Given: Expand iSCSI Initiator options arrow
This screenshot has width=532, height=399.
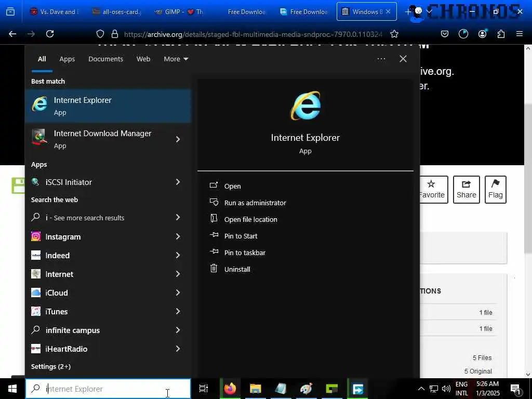Looking at the screenshot, I should coord(178,182).
